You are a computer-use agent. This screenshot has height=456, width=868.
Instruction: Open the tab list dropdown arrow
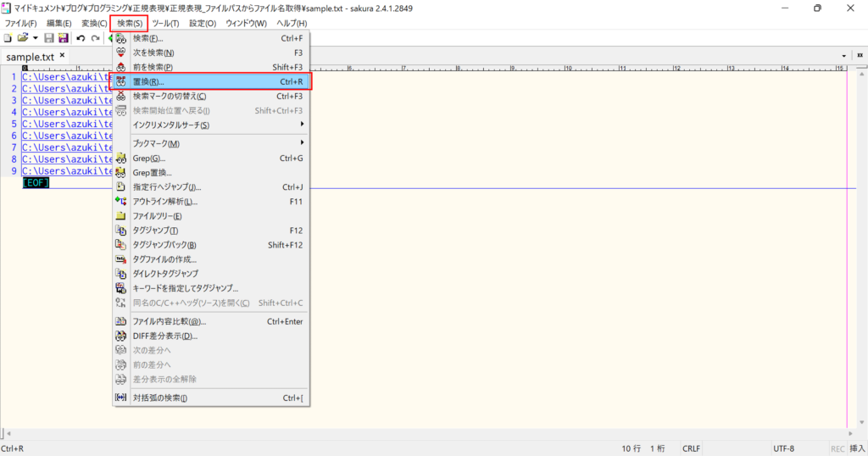844,56
